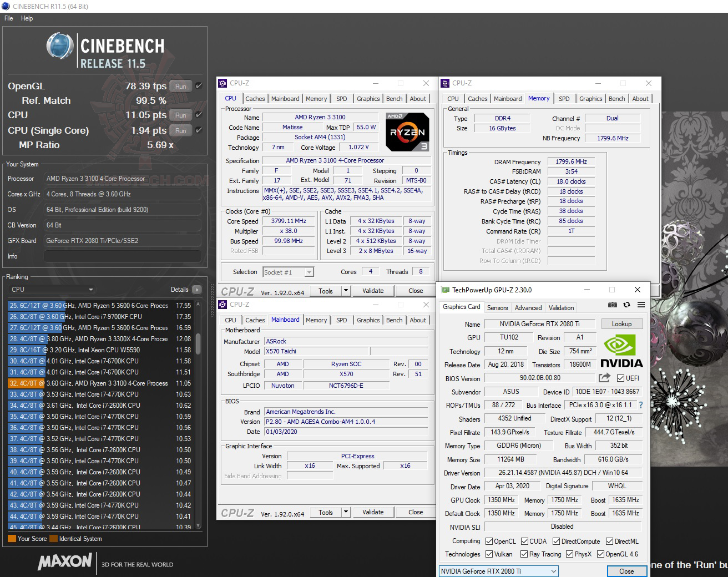Screen dimensions: 728x577
Task: Open the Validation tab in GPU-Z
Action: coord(561,308)
